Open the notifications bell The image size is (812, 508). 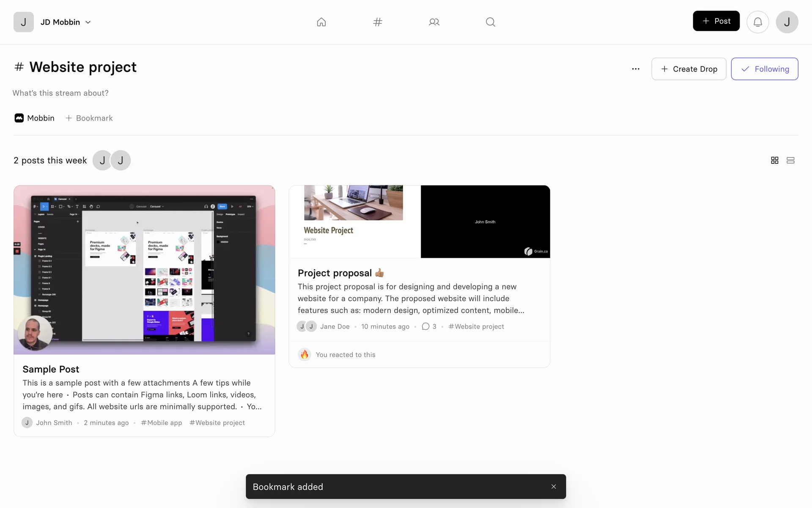757,22
